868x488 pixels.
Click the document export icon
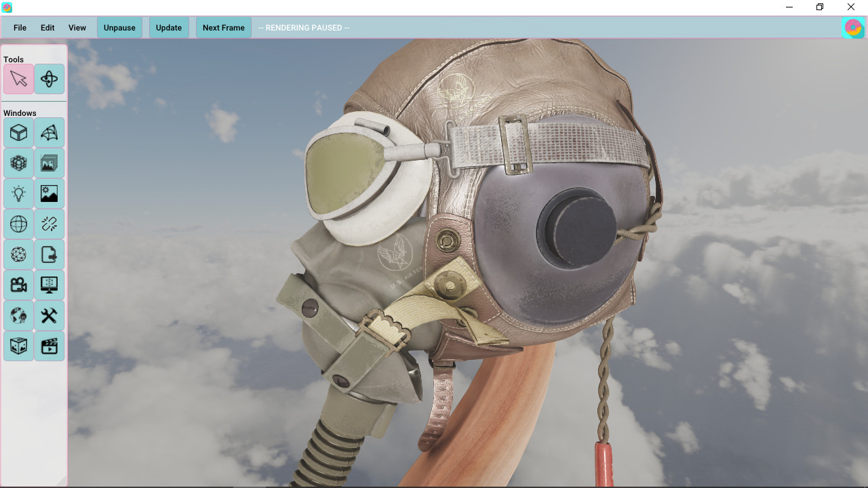point(49,254)
